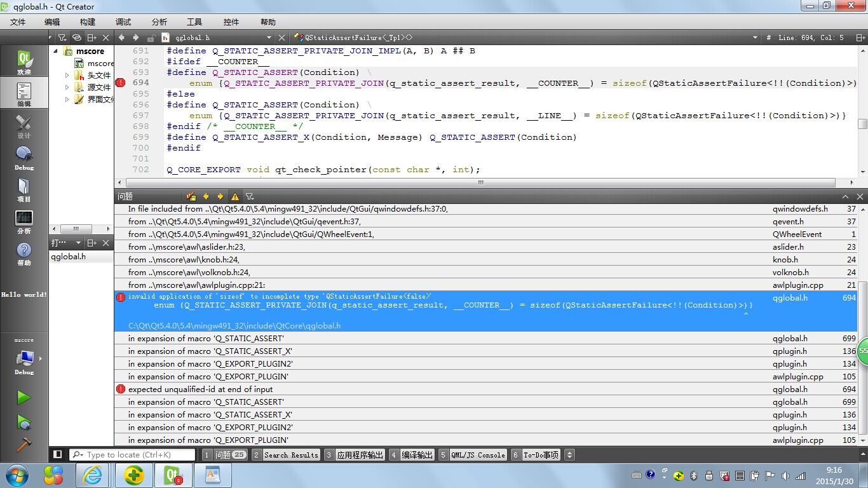868x488 pixels.
Task: Collapse the issues pane with up-caret
Action: point(846,196)
